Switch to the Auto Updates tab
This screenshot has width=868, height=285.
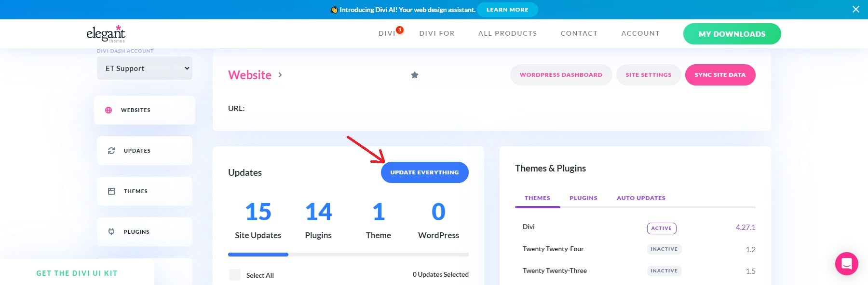coord(641,198)
